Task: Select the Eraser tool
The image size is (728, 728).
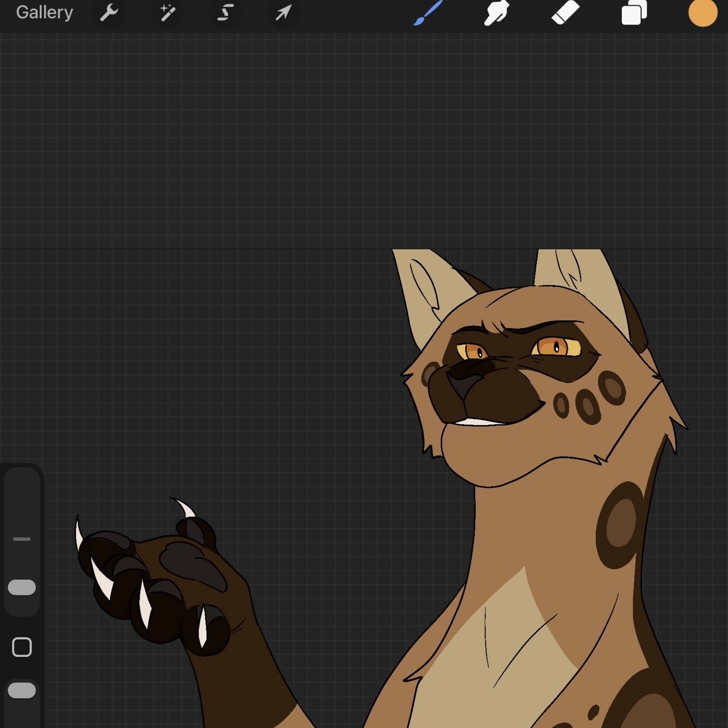Action: pos(565,13)
